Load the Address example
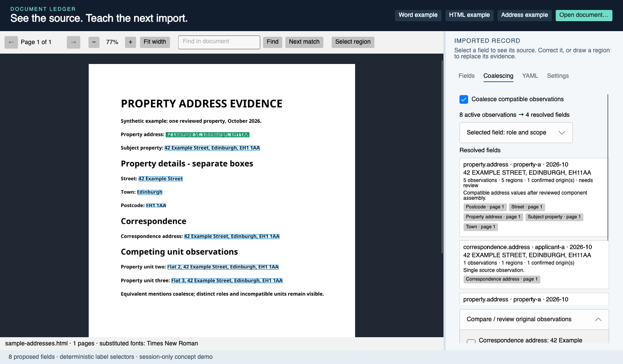Screen dimensions: 623x364 (x=524, y=15)
